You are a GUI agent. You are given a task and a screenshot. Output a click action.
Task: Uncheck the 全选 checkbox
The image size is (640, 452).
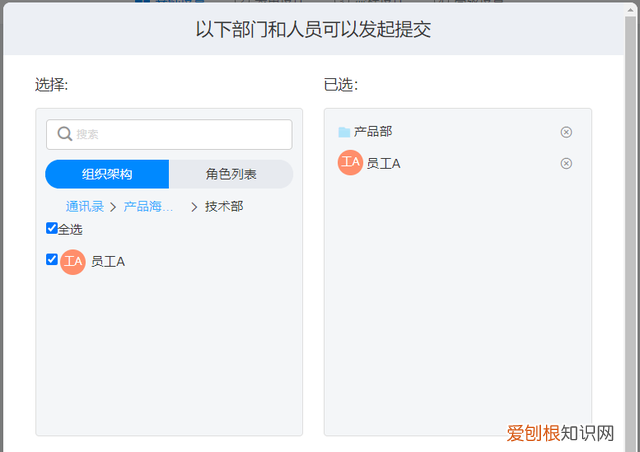(51, 228)
